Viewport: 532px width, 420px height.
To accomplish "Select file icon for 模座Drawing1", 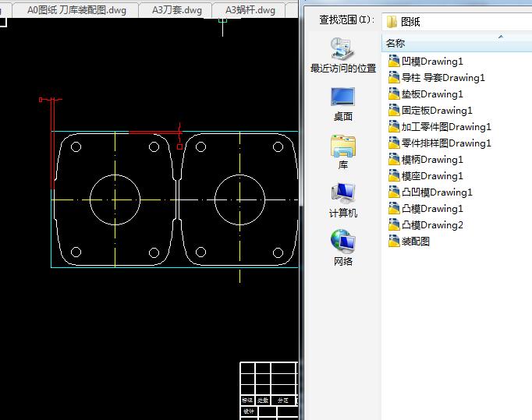I will (x=394, y=175).
